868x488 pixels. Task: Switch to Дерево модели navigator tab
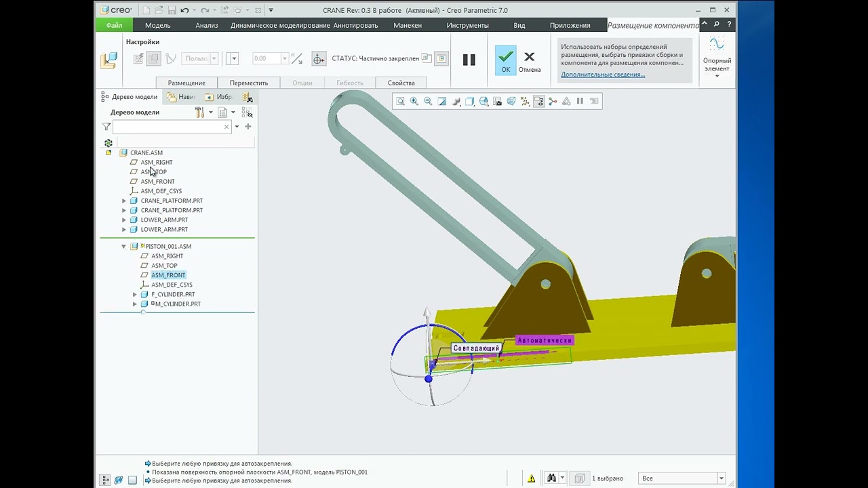tap(130, 97)
